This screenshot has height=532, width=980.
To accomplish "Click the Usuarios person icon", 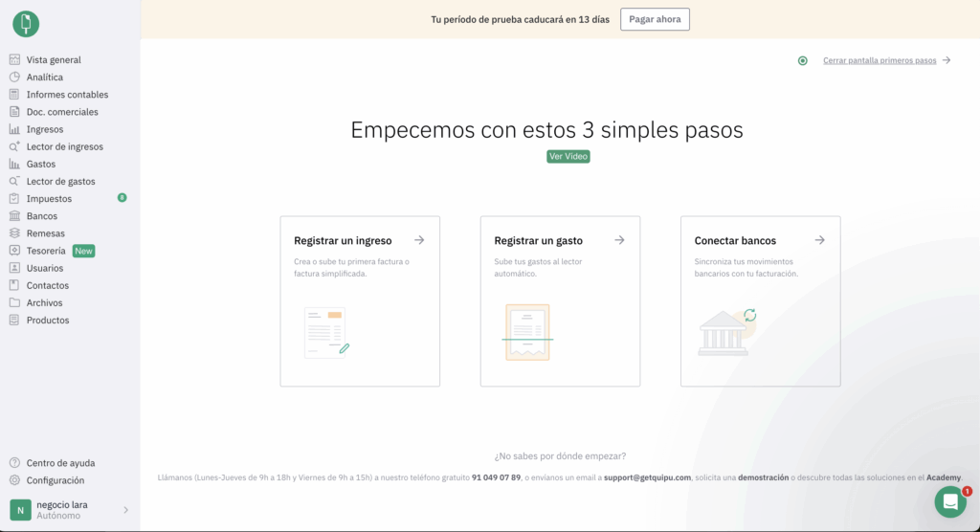I will (14, 268).
